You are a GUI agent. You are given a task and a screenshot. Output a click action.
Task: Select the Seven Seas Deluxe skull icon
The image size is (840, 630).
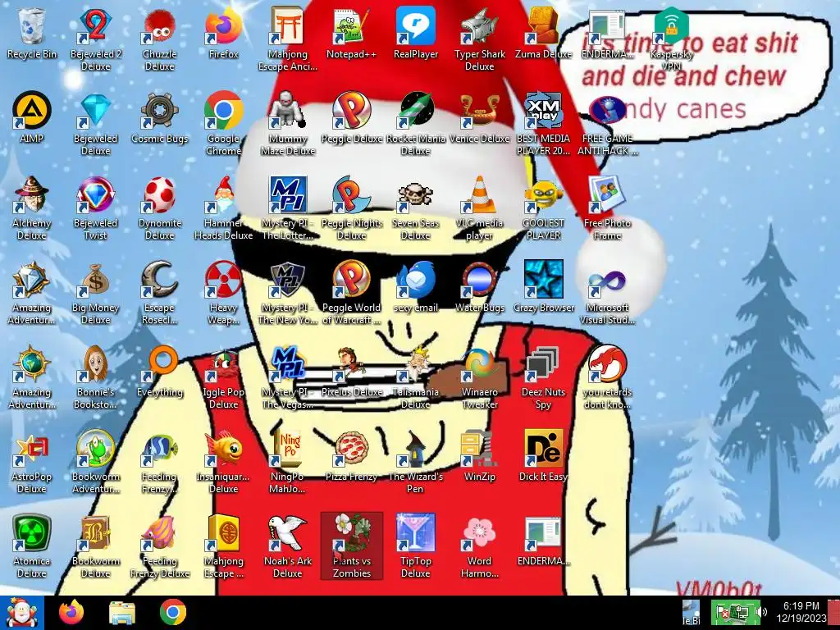point(416,195)
